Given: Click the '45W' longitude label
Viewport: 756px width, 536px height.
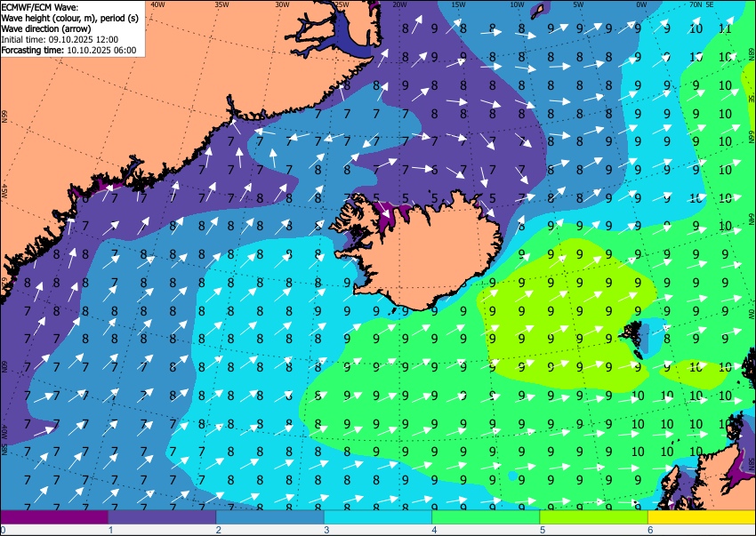Looking at the screenshot, I should point(4,192).
